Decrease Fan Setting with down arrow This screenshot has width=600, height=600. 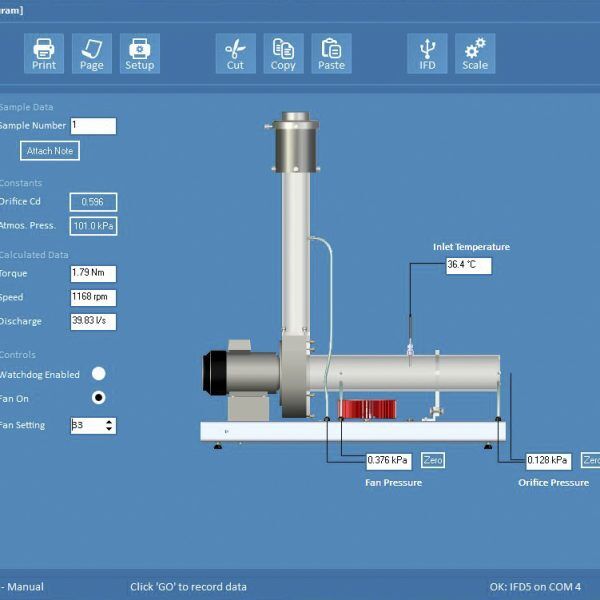pyautogui.click(x=110, y=430)
